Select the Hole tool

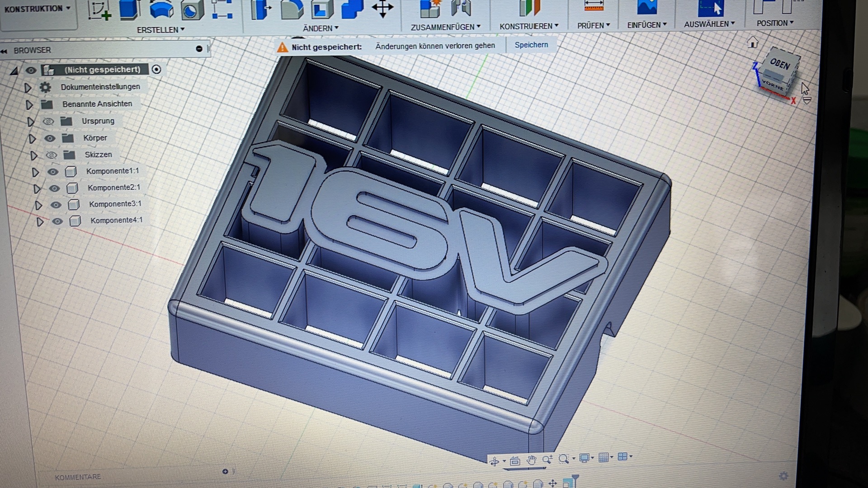[x=192, y=10]
